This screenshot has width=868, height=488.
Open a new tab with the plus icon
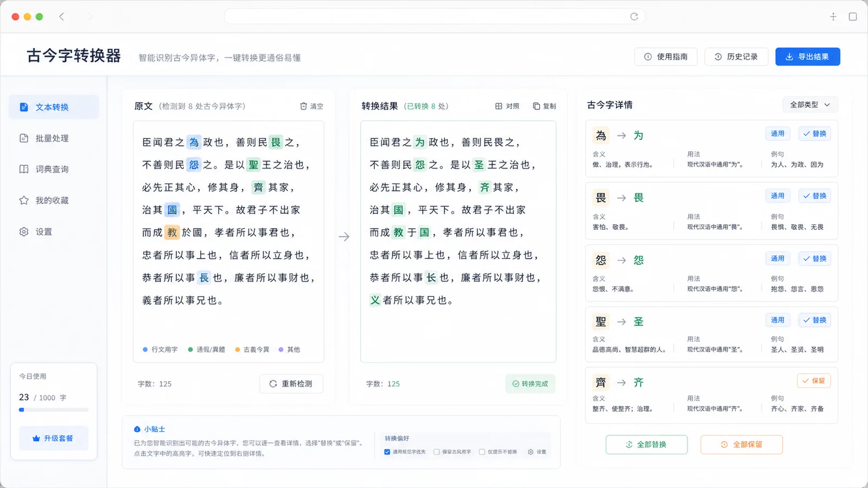(833, 17)
